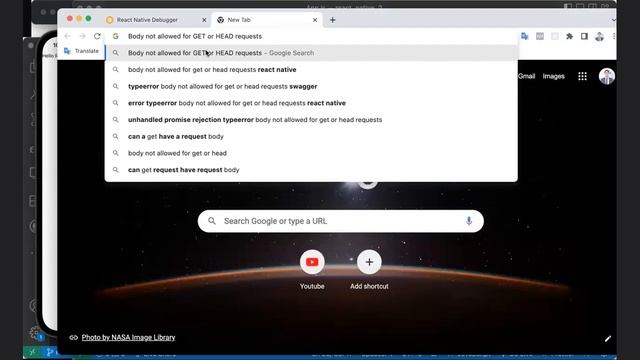
Task: Open the Chrome three-dot menu
Action: [614, 36]
